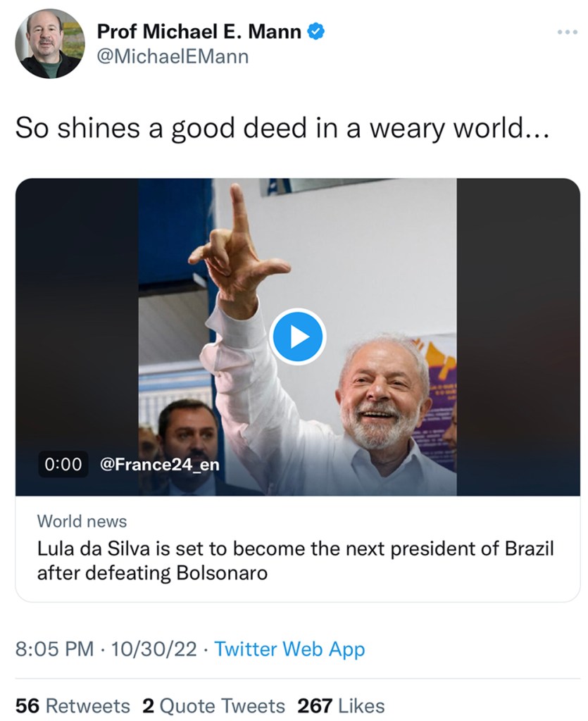This screenshot has width=588, height=721.
Task: Click the 8:05 PM timestamp
Action: coord(54,648)
